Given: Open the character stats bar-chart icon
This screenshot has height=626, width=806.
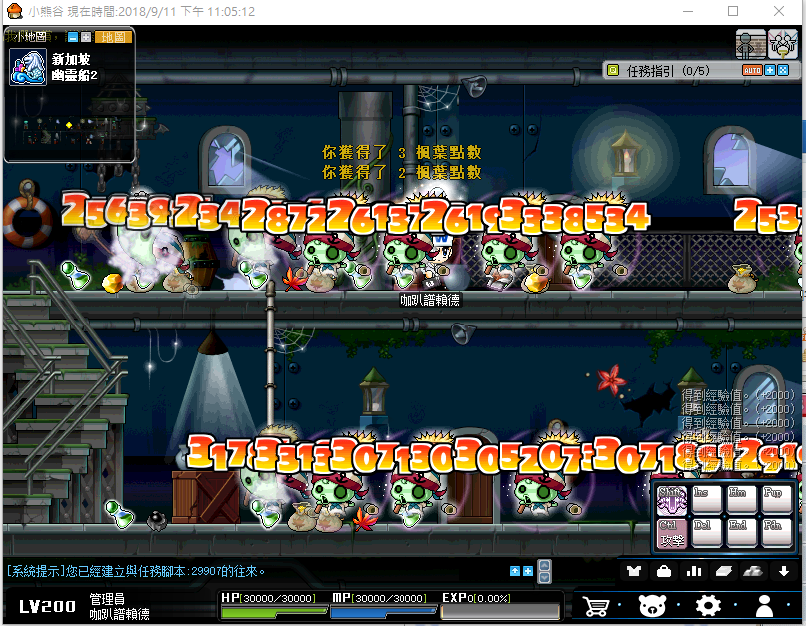Looking at the screenshot, I should [694, 571].
